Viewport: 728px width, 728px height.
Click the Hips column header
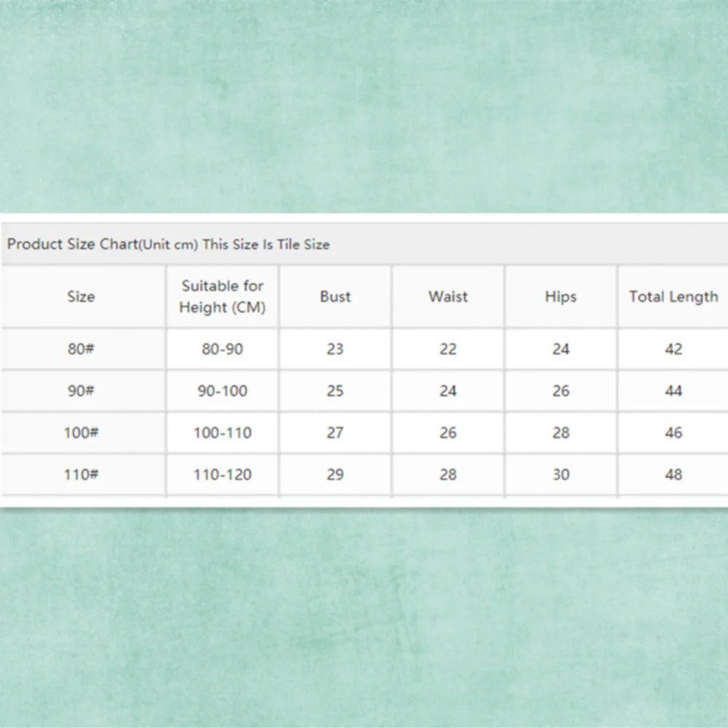coord(561,297)
